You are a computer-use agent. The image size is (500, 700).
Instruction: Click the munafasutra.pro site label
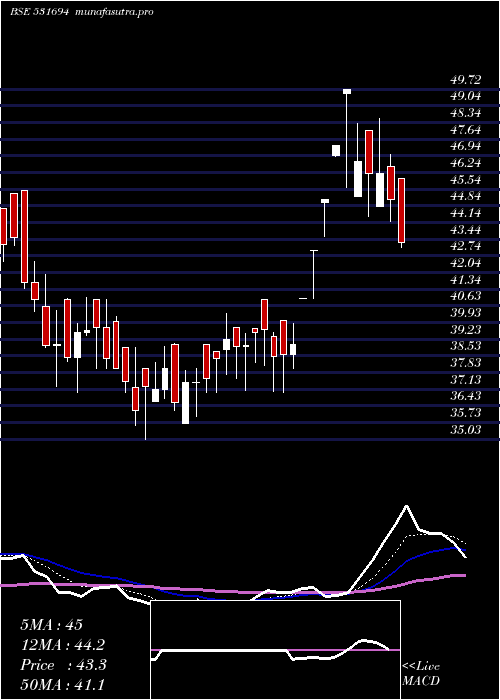coord(115,12)
